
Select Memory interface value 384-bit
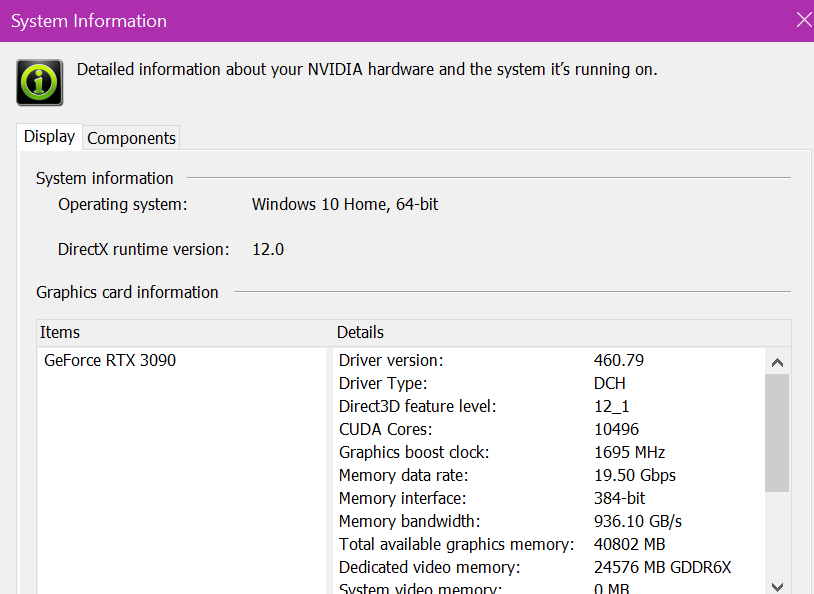[619, 498]
